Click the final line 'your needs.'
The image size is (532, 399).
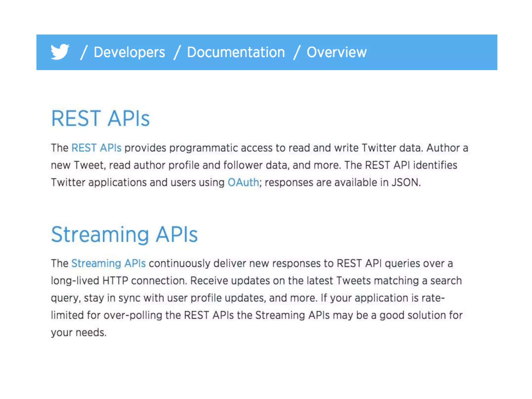click(x=78, y=332)
